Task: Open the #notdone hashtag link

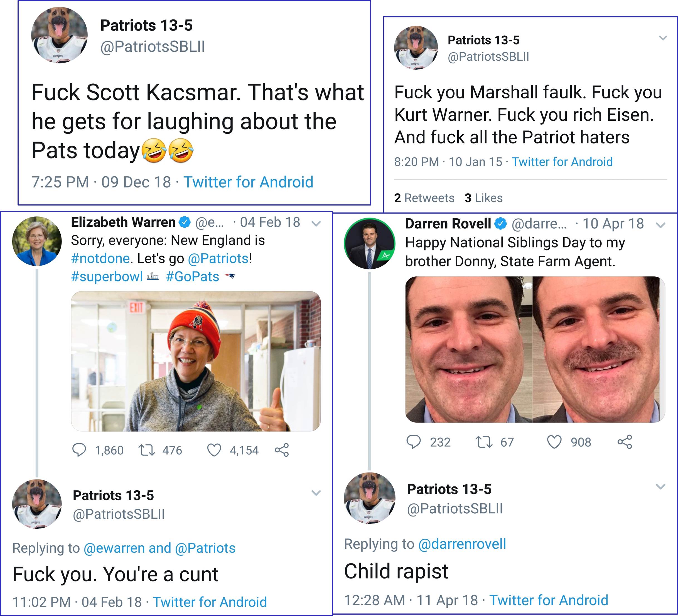Action: pyautogui.click(x=100, y=258)
